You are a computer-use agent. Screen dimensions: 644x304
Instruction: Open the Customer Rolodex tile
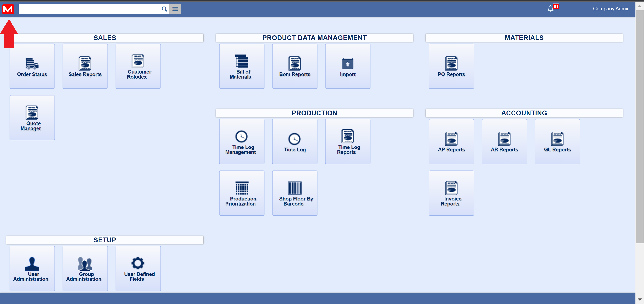tap(138, 66)
